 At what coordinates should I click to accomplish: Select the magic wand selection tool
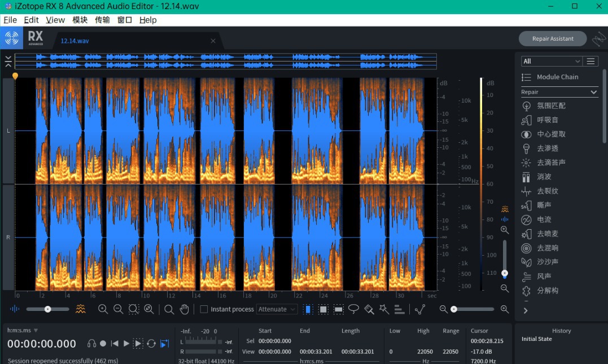[x=384, y=309]
